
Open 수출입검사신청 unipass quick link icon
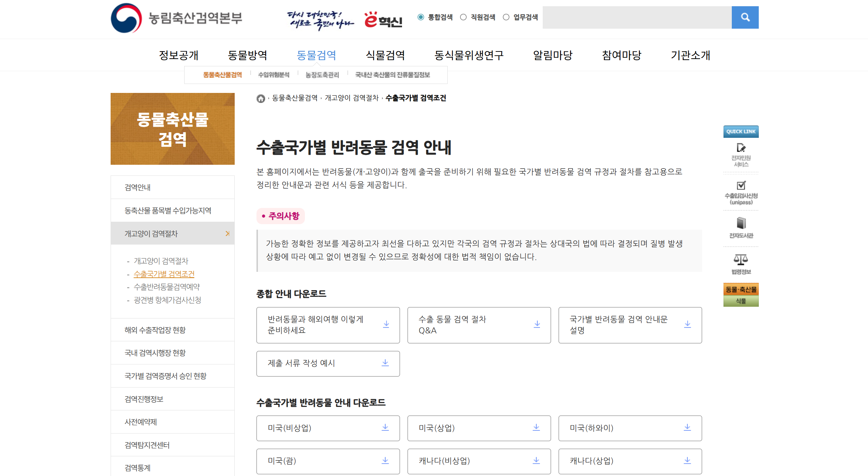pyautogui.click(x=741, y=186)
